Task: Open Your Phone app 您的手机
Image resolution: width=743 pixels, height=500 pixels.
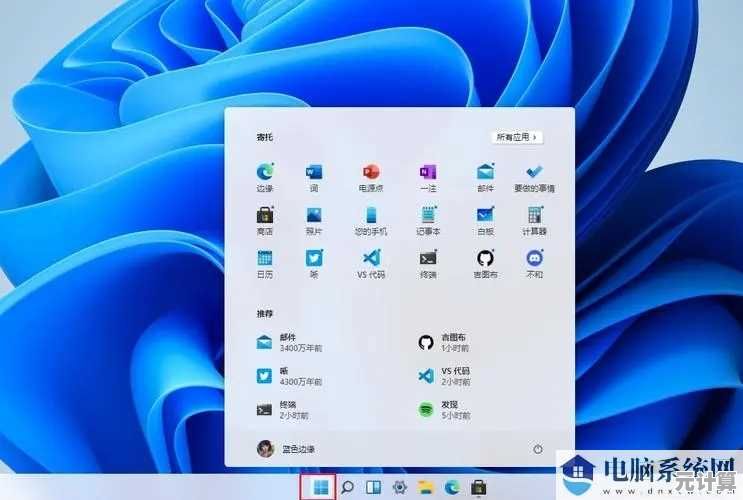Action: (x=371, y=220)
